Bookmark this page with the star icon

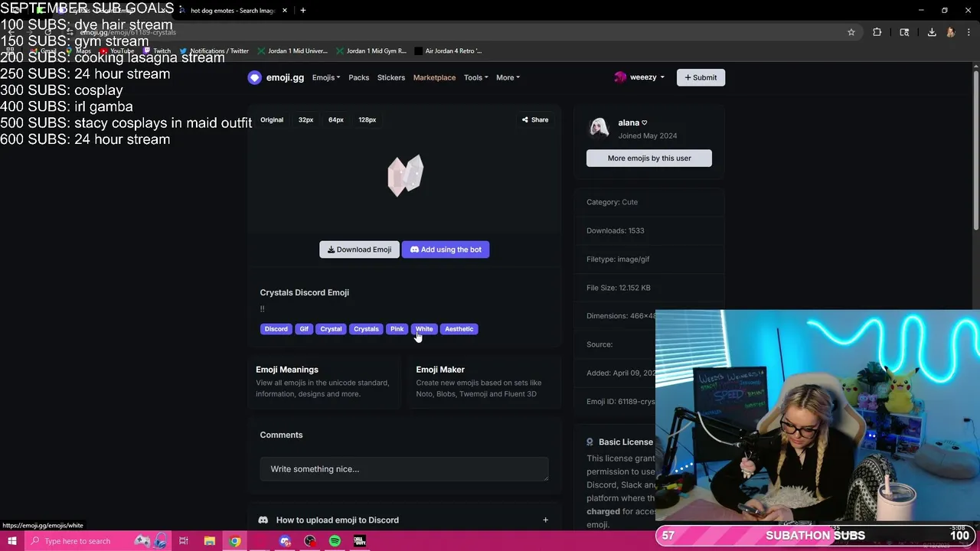click(851, 32)
